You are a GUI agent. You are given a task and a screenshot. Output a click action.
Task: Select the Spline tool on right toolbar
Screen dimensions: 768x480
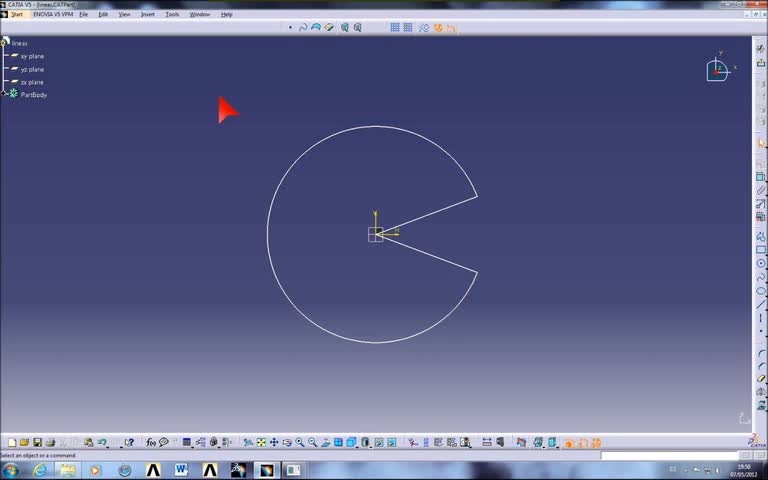[761, 277]
